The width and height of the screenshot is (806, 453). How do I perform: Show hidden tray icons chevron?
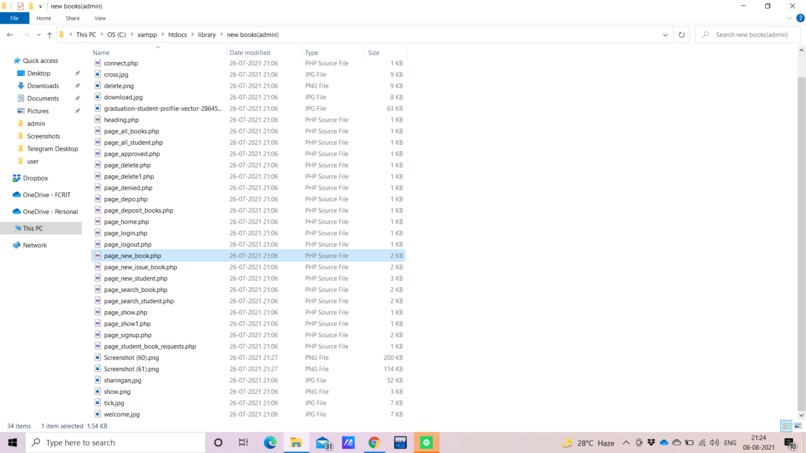coord(626,443)
